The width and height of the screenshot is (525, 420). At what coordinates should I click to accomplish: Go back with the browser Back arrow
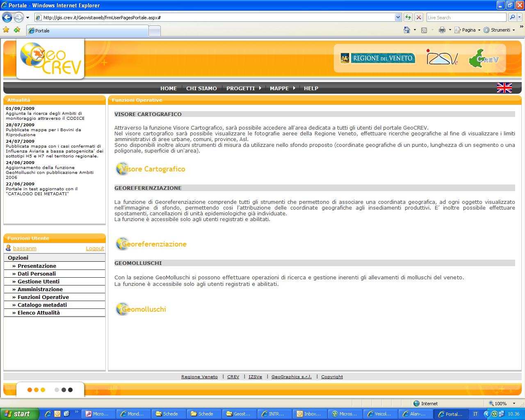7,17
